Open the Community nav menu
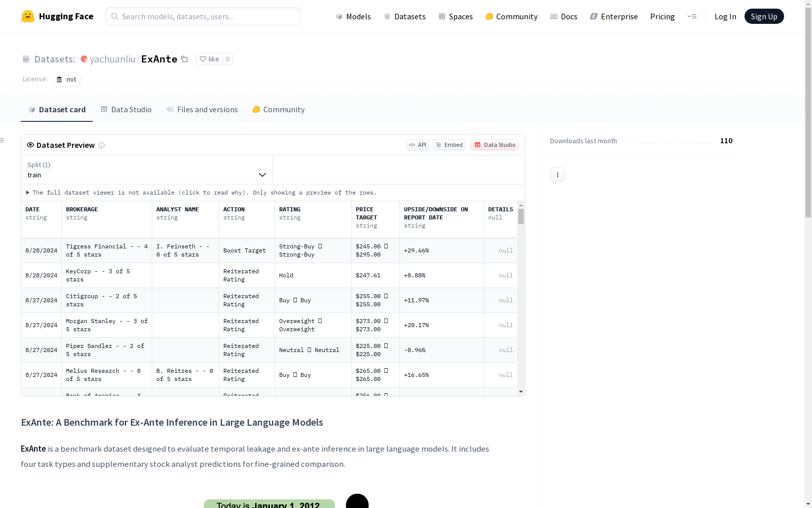 coord(512,16)
